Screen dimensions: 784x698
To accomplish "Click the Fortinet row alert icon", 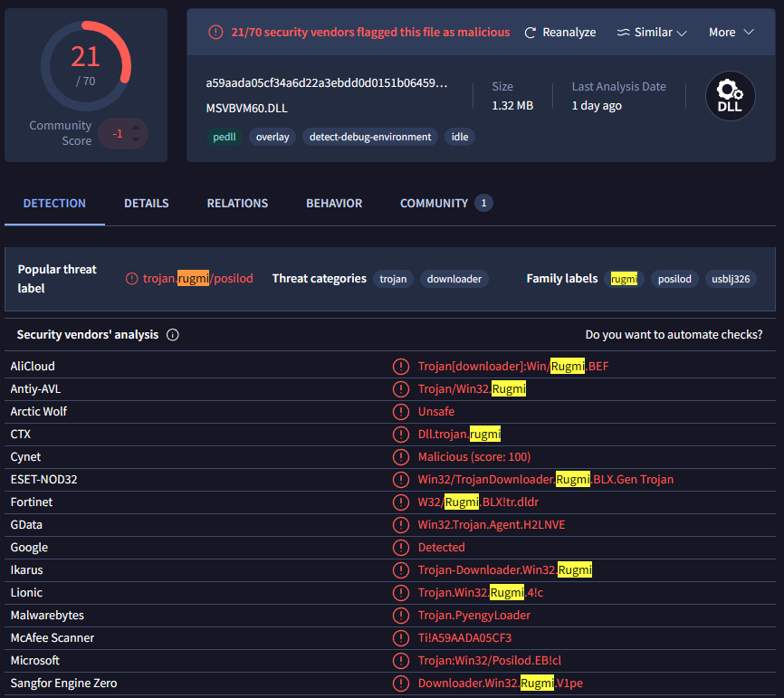I will click(400, 502).
